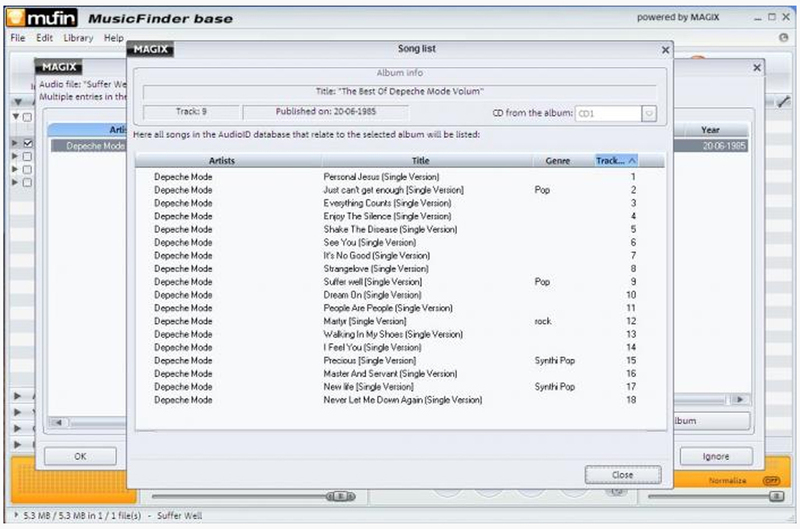
Task: Toggle the Normalize OFF switch
Action: click(x=771, y=481)
